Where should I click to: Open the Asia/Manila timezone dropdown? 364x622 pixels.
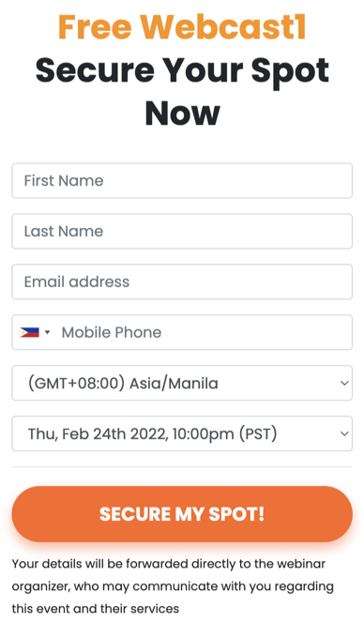click(182, 383)
